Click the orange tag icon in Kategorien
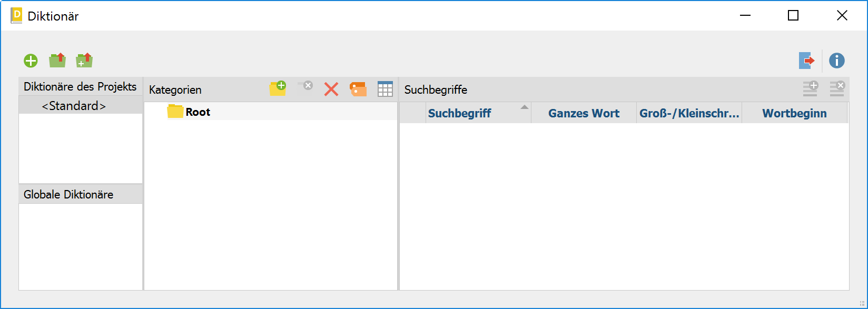Screen dimensions: 868x309 point(358,89)
